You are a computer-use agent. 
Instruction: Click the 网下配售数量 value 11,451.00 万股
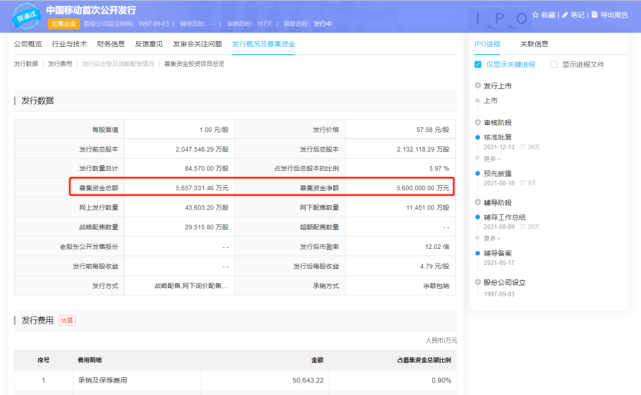427,207
